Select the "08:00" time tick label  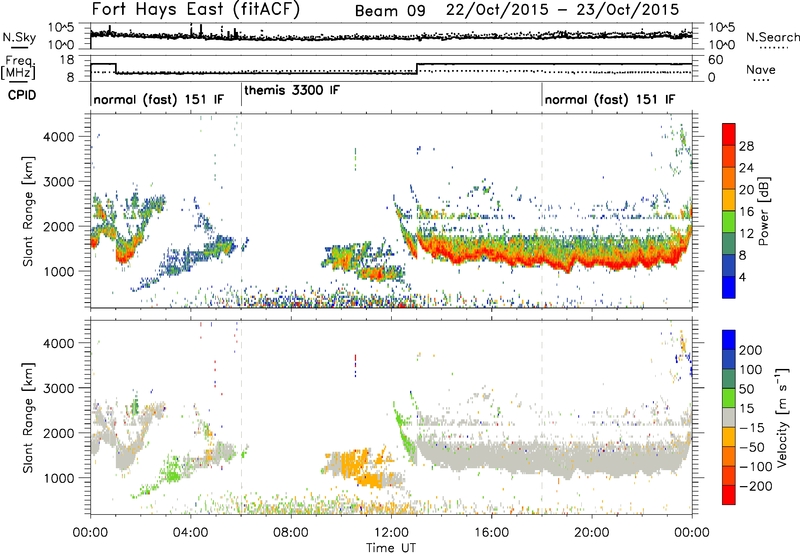point(291,533)
